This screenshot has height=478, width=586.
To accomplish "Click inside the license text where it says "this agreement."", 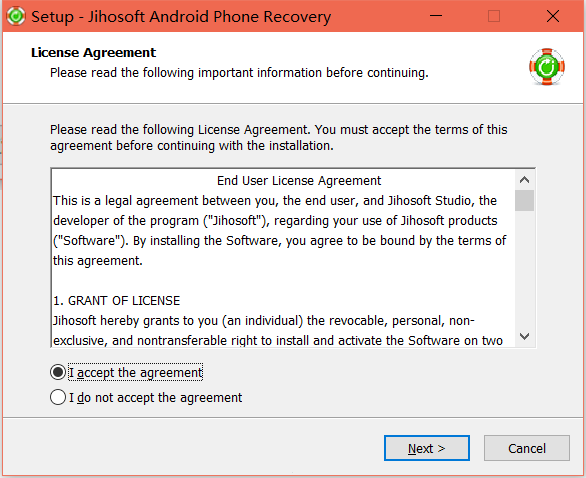I will (x=98, y=261).
